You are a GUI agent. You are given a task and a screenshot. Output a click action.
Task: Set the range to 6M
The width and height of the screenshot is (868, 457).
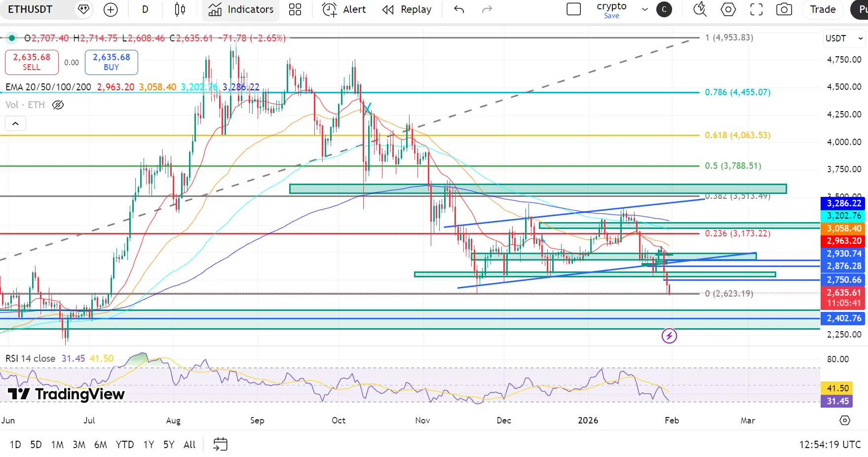point(101,445)
